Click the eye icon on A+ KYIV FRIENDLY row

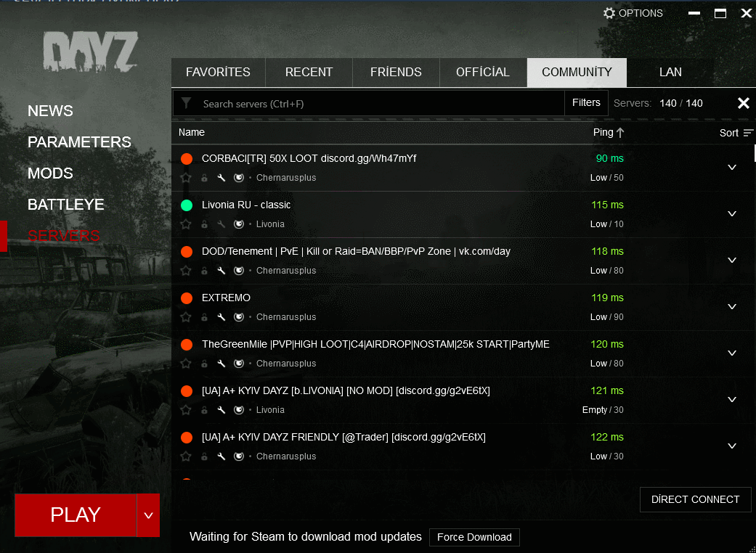click(239, 456)
